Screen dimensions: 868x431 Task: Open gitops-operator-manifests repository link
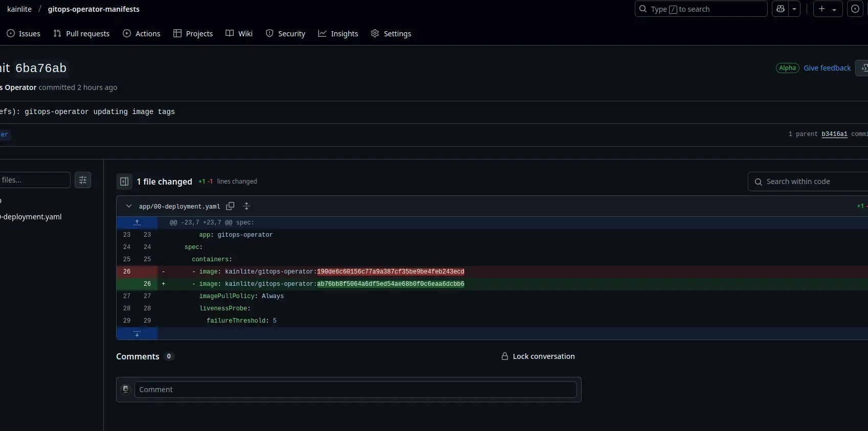click(x=94, y=9)
